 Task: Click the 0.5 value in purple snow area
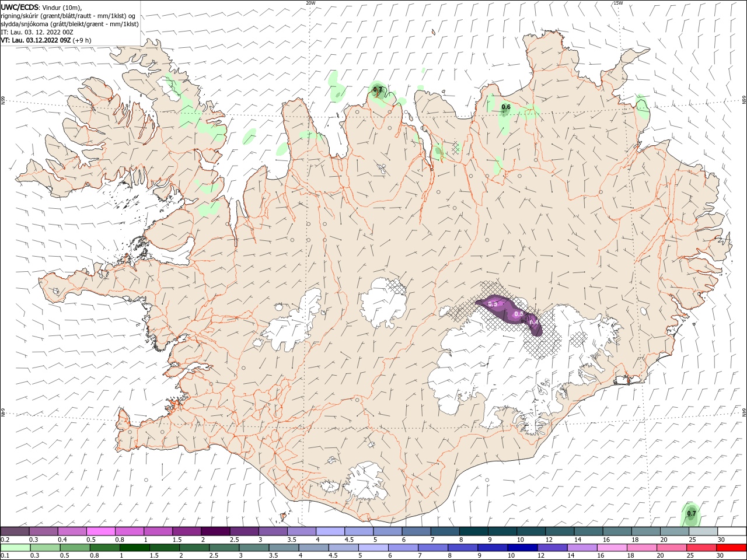[x=519, y=314]
